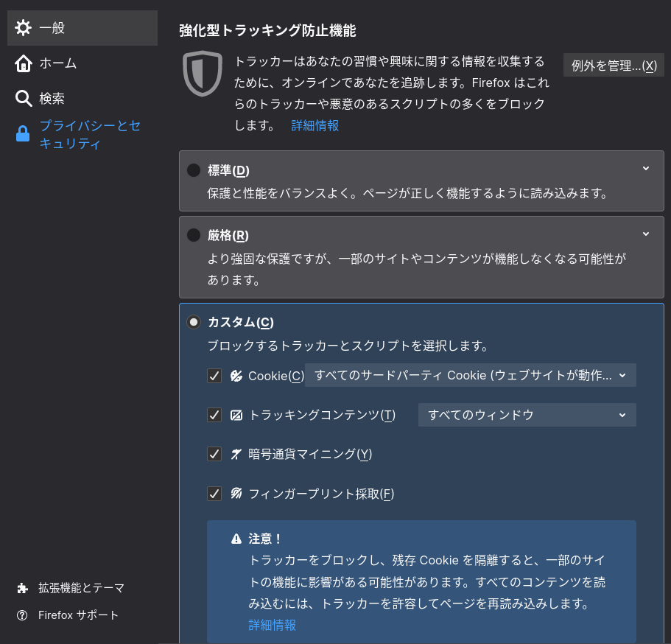Click the 例外を管理...(X) button
671x644 pixels.
(x=614, y=65)
